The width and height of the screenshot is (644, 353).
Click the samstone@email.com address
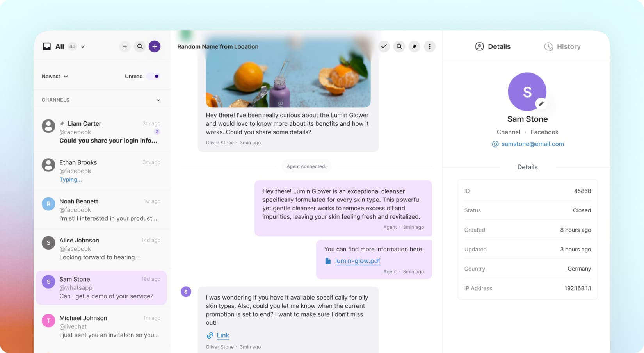(x=532, y=144)
